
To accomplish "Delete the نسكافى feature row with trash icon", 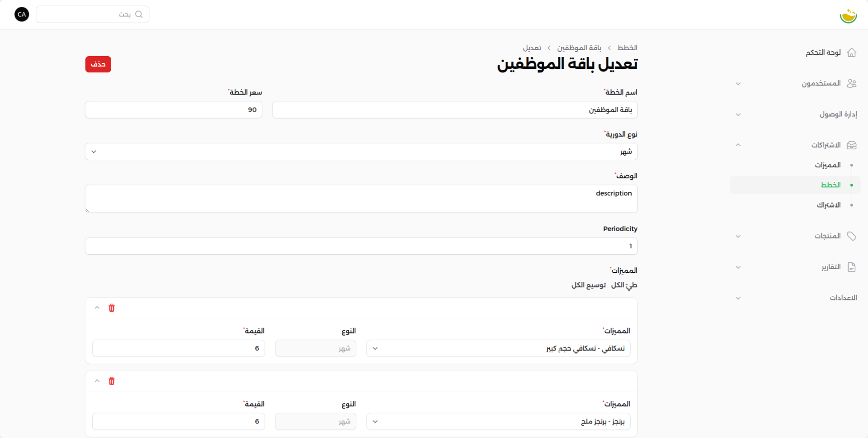I will [112, 308].
